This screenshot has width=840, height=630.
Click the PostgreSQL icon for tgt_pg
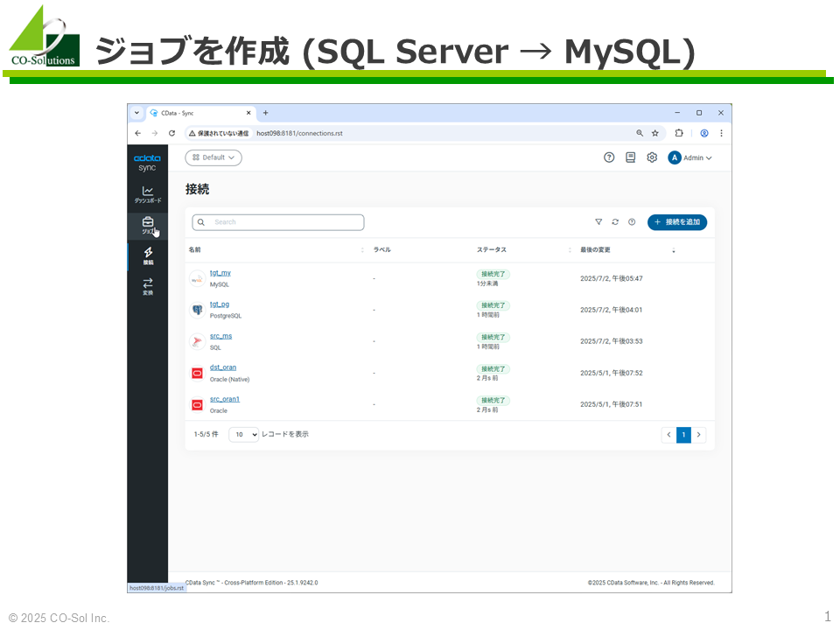[x=197, y=310]
